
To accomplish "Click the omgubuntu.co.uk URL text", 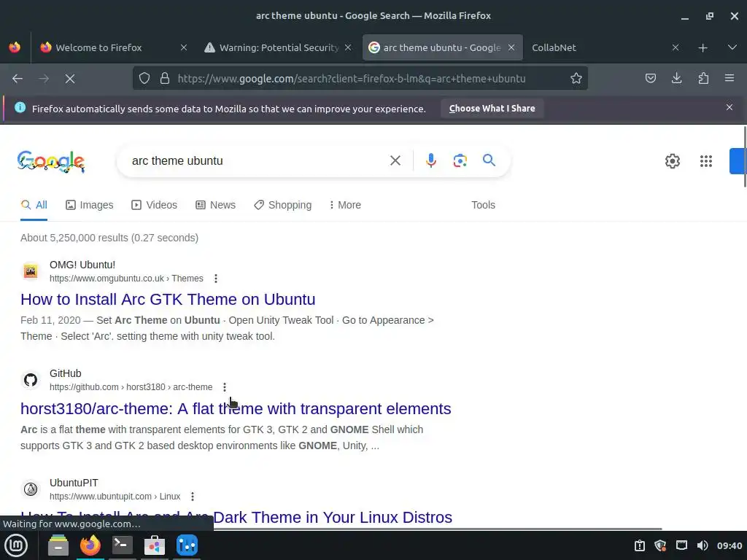I will click(126, 279).
